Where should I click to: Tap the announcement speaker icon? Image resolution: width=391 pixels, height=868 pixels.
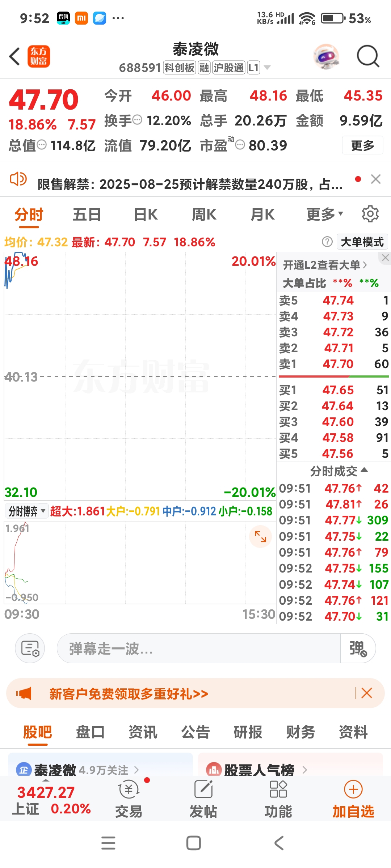[18, 179]
